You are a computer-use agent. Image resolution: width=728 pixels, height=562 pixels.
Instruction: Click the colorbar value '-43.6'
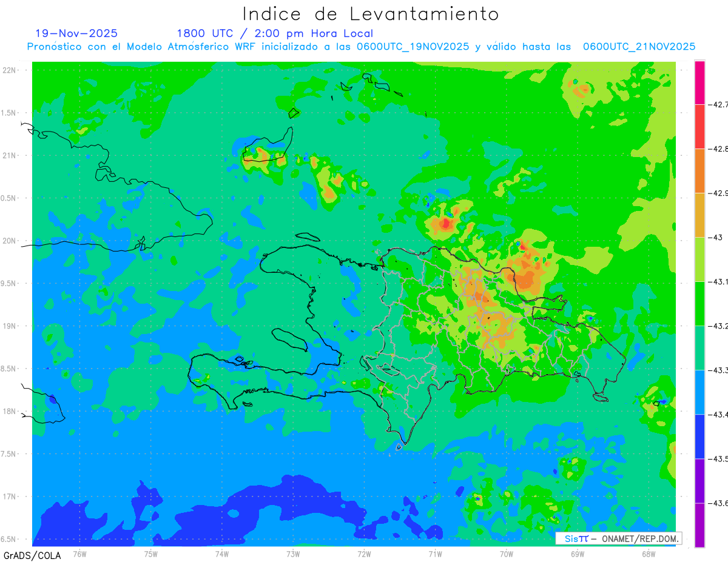coord(718,503)
